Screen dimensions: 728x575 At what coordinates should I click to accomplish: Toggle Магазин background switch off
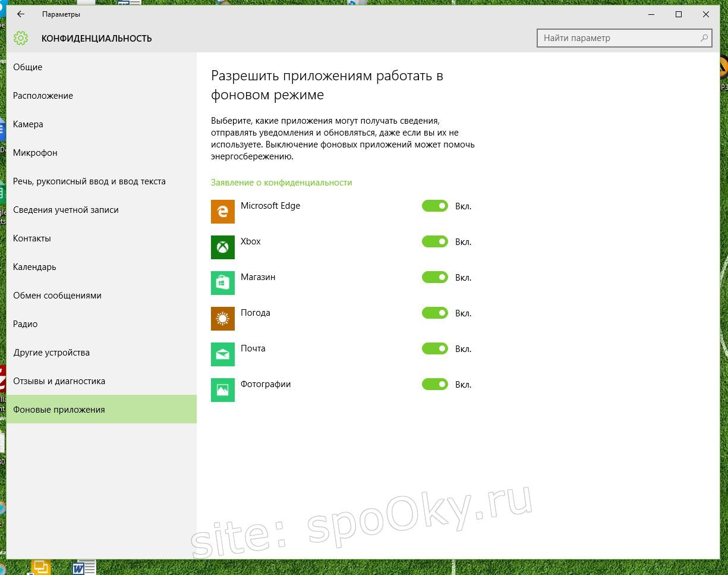tap(435, 277)
